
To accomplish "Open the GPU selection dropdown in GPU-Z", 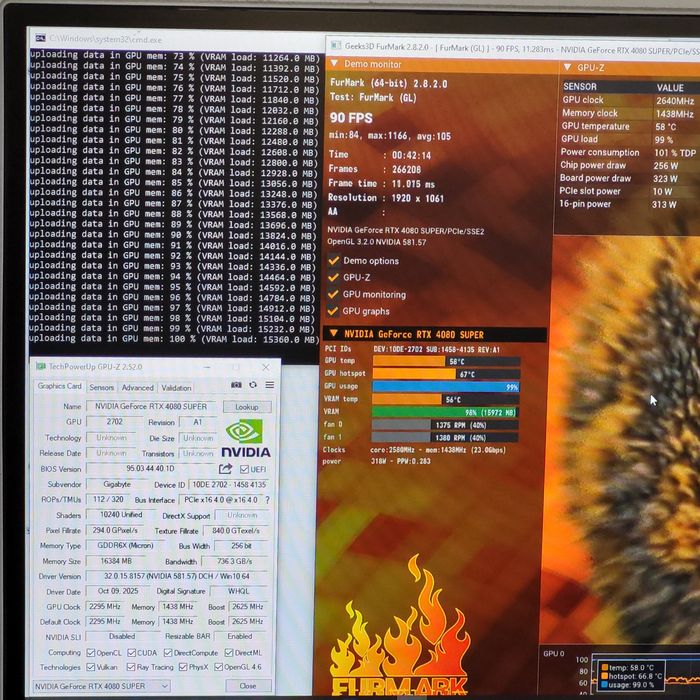I will click(x=101, y=686).
